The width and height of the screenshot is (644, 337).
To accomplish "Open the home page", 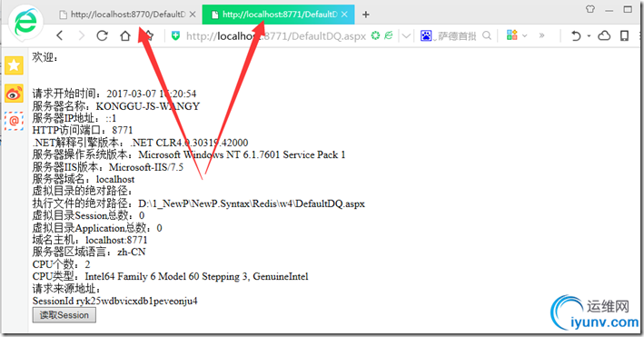I will pos(125,35).
